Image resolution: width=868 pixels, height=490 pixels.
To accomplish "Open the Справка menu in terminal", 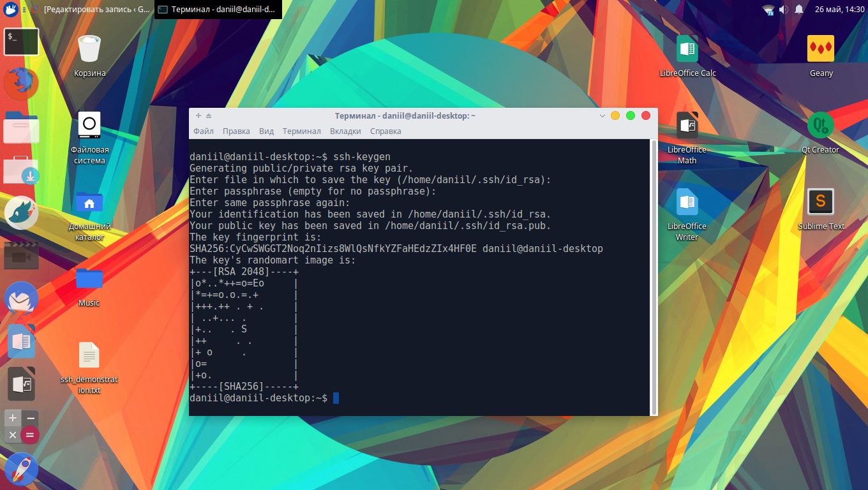I will coord(385,131).
